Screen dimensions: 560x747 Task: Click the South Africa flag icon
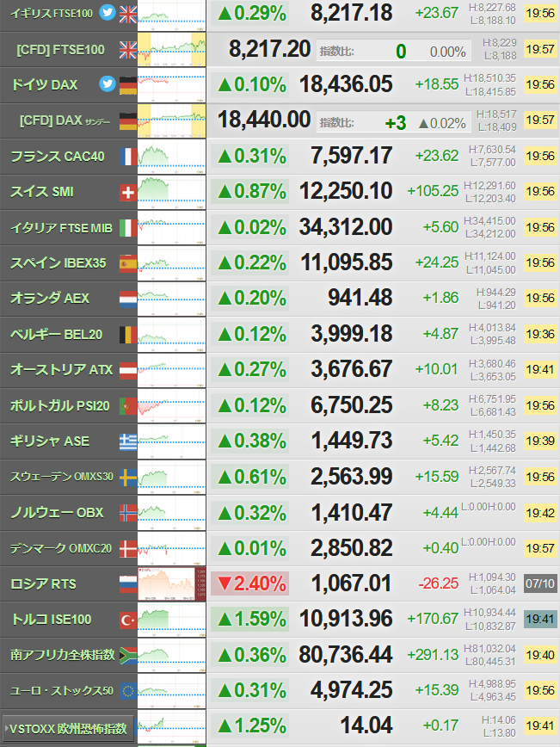point(128,656)
